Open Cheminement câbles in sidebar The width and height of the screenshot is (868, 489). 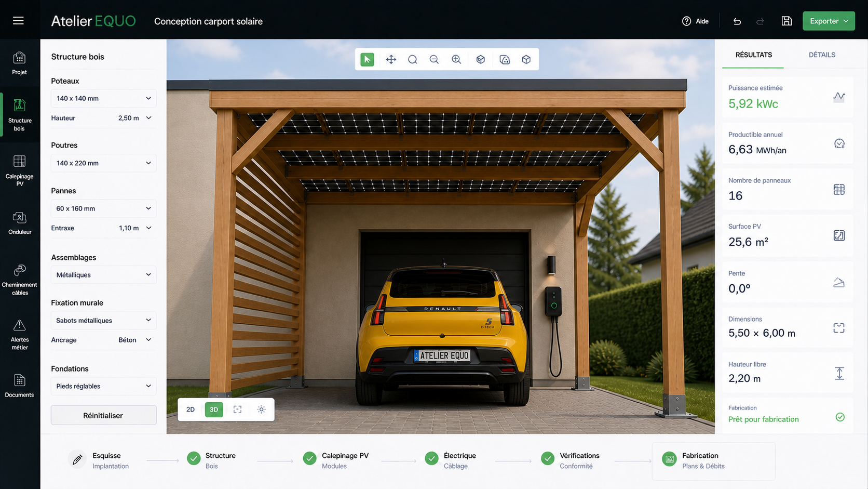pos(20,280)
